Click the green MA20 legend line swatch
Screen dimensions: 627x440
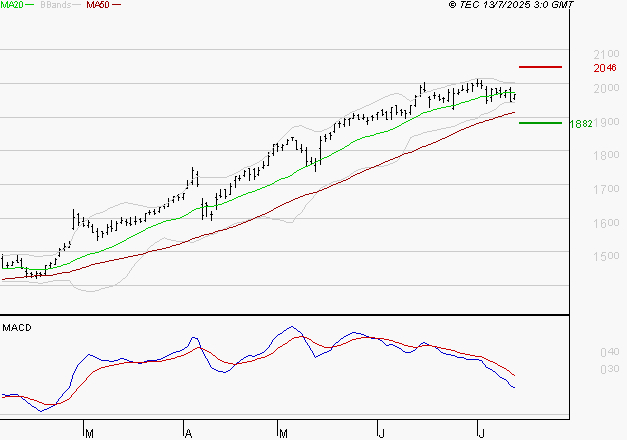(30, 5)
